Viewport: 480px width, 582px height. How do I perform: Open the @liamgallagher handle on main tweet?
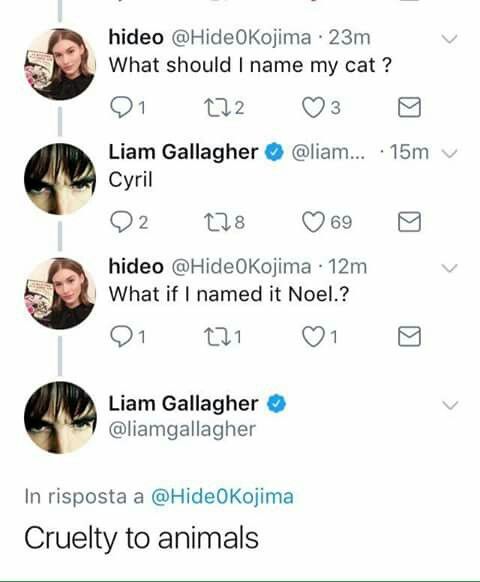point(182,430)
